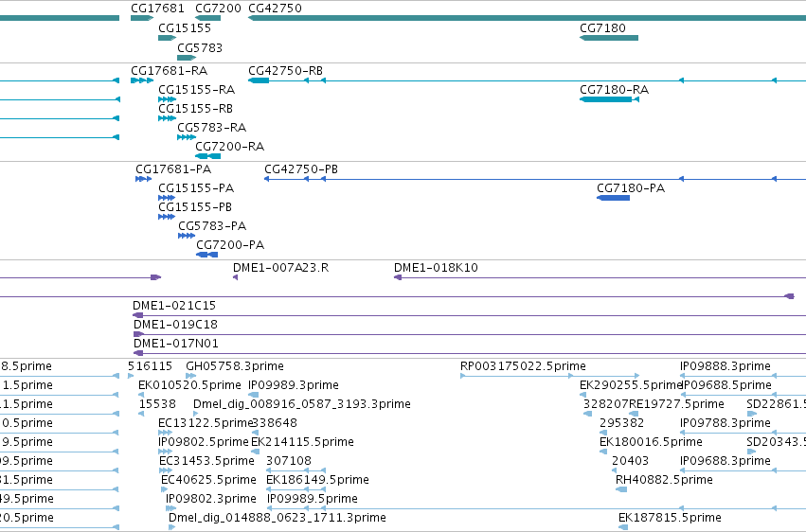Image resolution: width=806 pixels, height=532 pixels.
Task: Select EST EK187815.5prime
Action: pyautogui.click(x=623, y=528)
